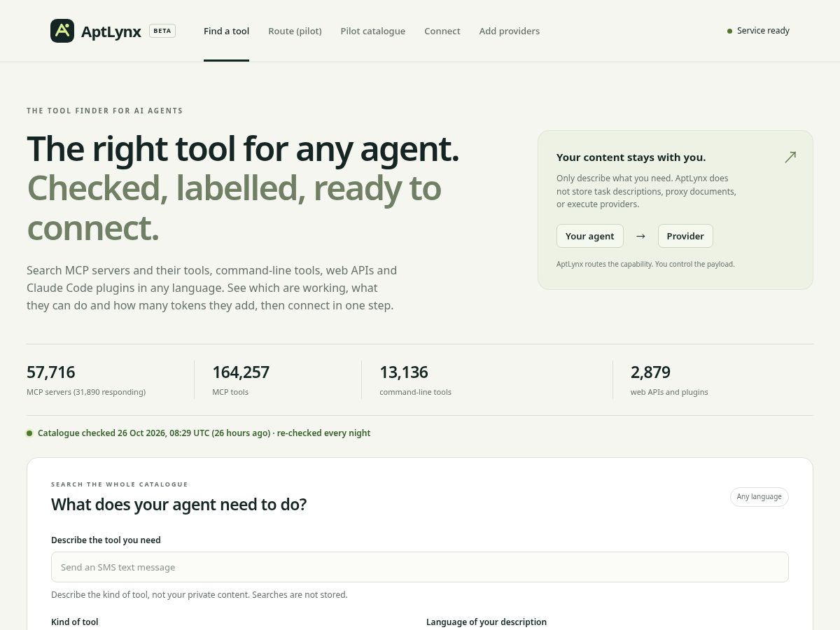Click the Language of your description label
This screenshot has height=630, width=840.
click(x=486, y=622)
